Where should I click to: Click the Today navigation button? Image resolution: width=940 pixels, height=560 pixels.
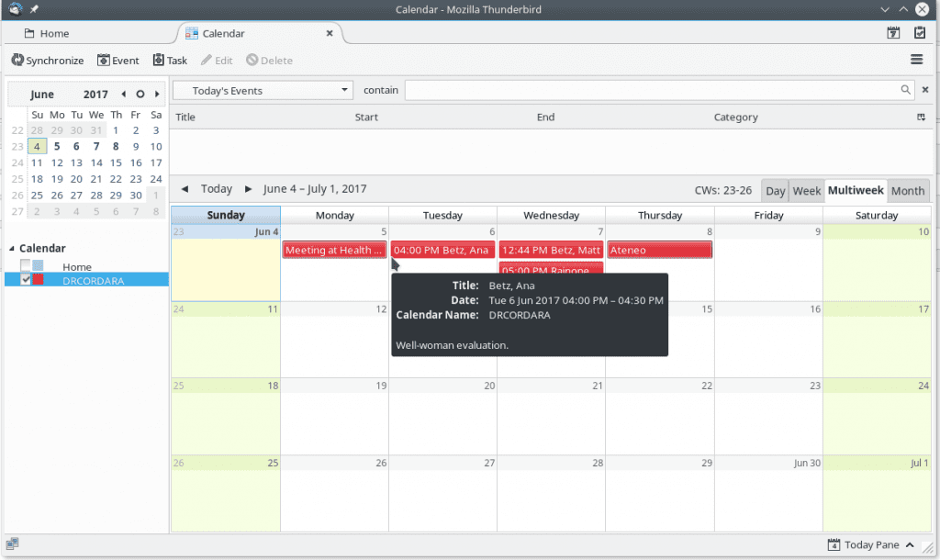click(x=217, y=189)
